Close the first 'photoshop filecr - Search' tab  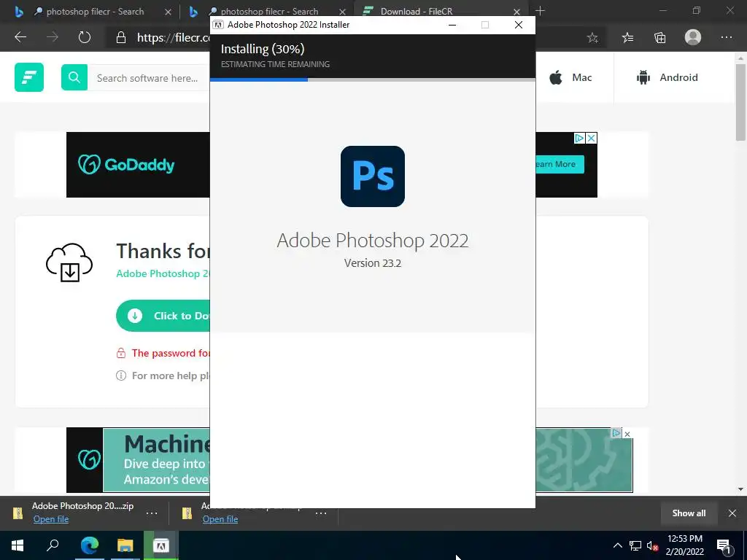click(168, 12)
